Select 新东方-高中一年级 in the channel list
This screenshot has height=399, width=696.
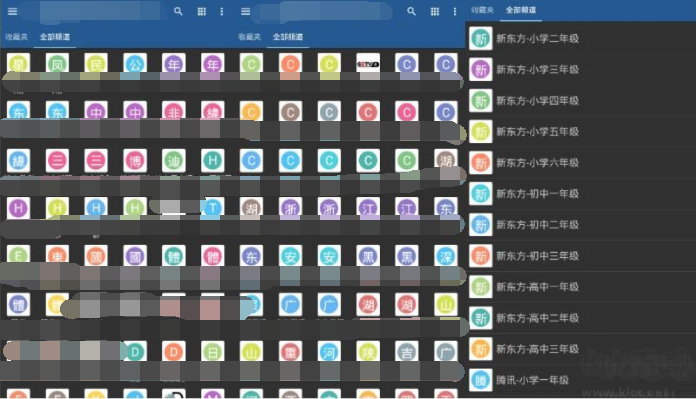(581, 287)
